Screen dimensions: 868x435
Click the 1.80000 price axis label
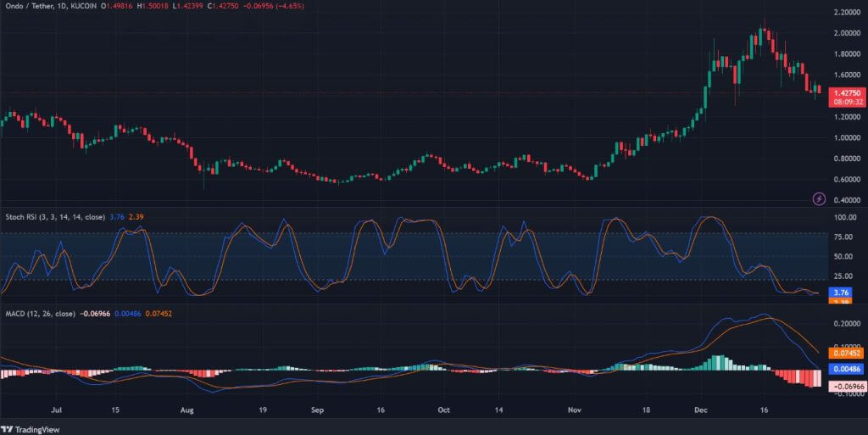tap(847, 54)
